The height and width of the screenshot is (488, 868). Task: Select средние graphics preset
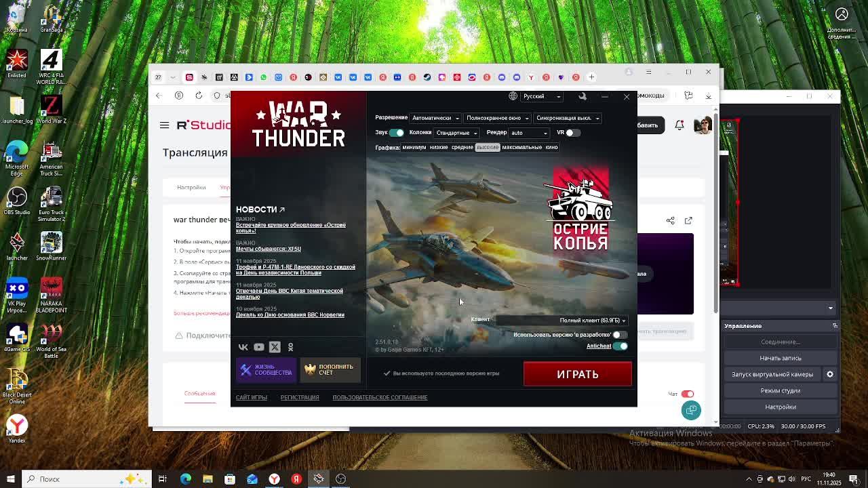(x=462, y=147)
